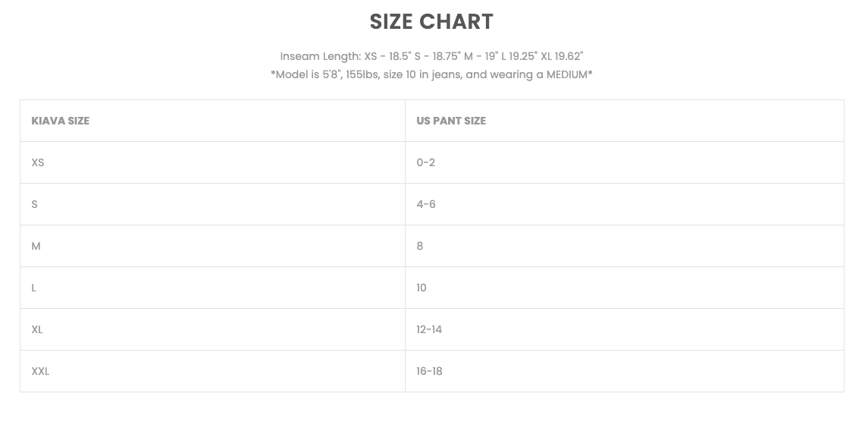The image size is (868, 425).
Task: Click the US PANT SIZE column header
Action: coord(451,121)
